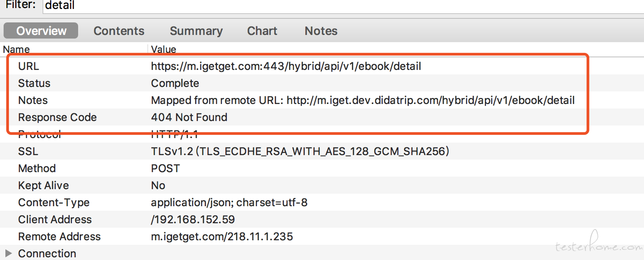Switch to the Contents tab
This screenshot has height=260, width=644.
click(119, 31)
